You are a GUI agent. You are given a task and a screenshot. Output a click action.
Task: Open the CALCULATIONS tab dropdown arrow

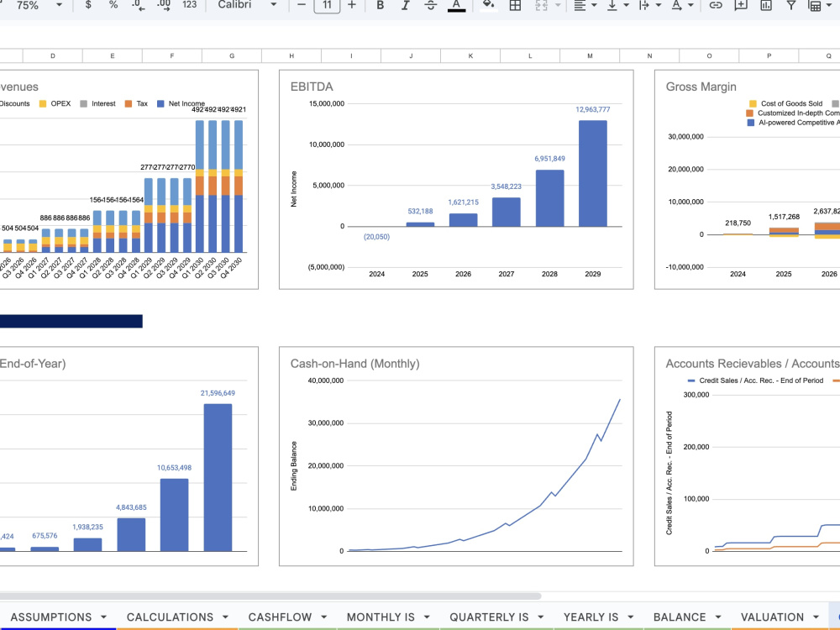[x=225, y=617]
